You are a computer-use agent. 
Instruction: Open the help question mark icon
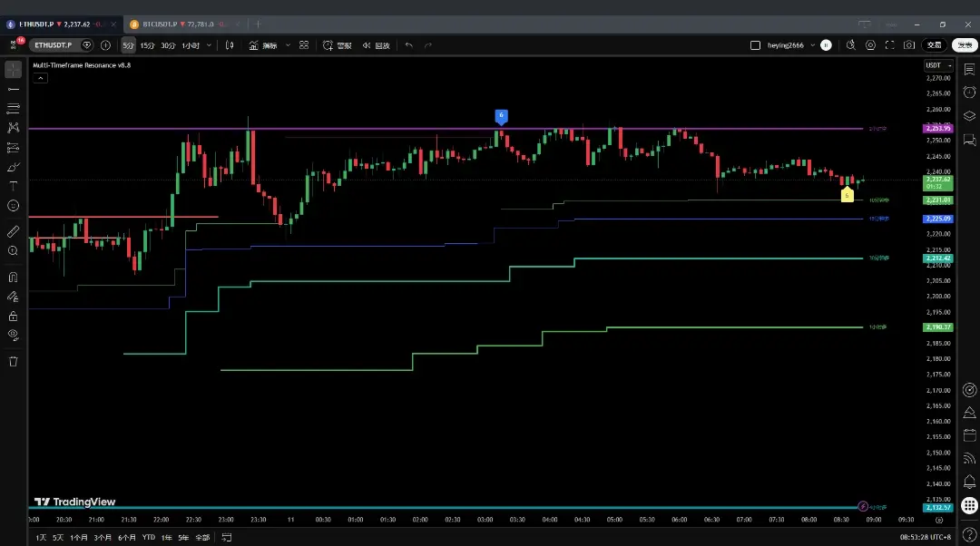coord(969,534)
